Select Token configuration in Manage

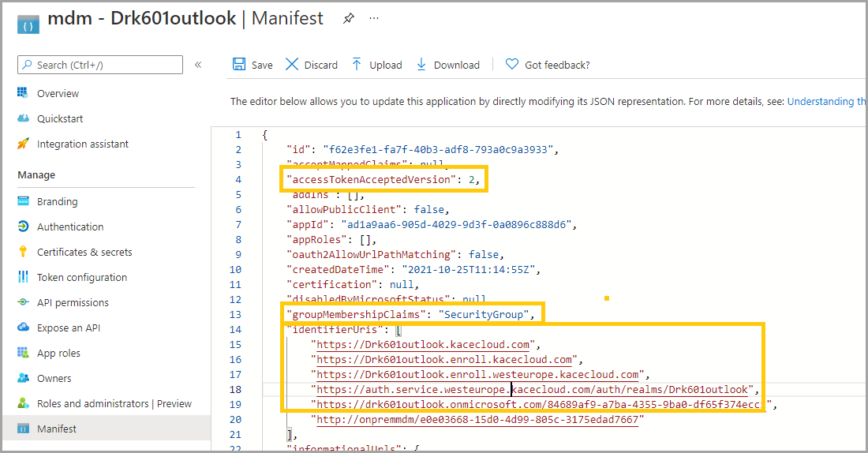(x=81, y=277)
